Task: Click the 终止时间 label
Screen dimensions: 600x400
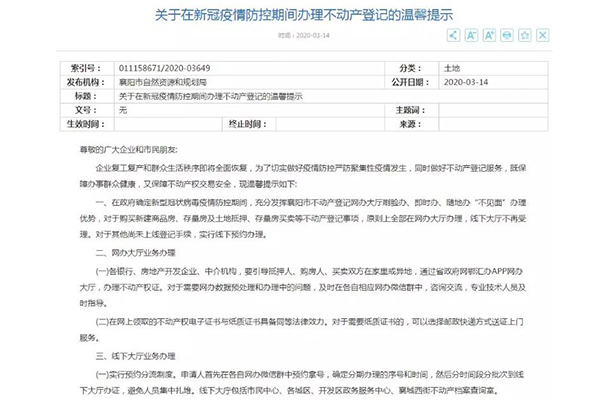Action: (x=248, y=124)
